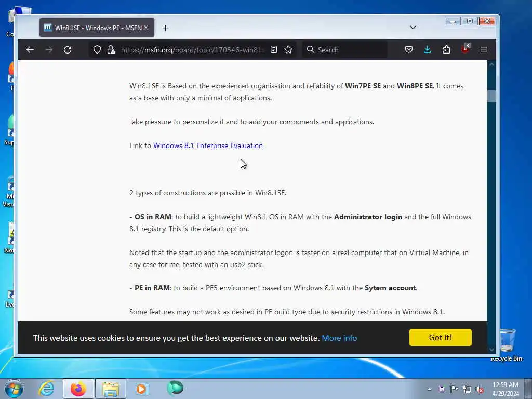The width and height of the screenshot is (532, 399).
Task: Open the Action Center flag icon
Action: point(454,389)
